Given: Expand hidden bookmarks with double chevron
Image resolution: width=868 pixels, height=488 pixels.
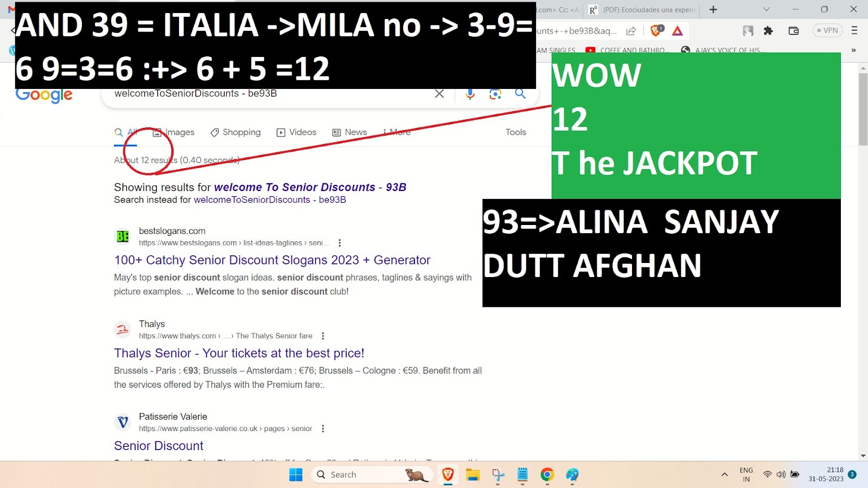Looking at the screenshot, I should (853, 50).
